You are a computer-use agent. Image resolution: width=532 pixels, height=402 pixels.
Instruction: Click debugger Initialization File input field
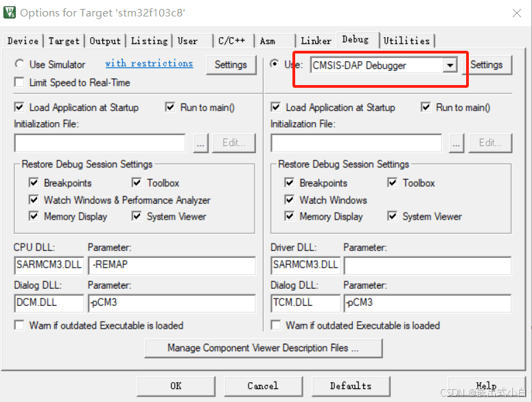356,143
